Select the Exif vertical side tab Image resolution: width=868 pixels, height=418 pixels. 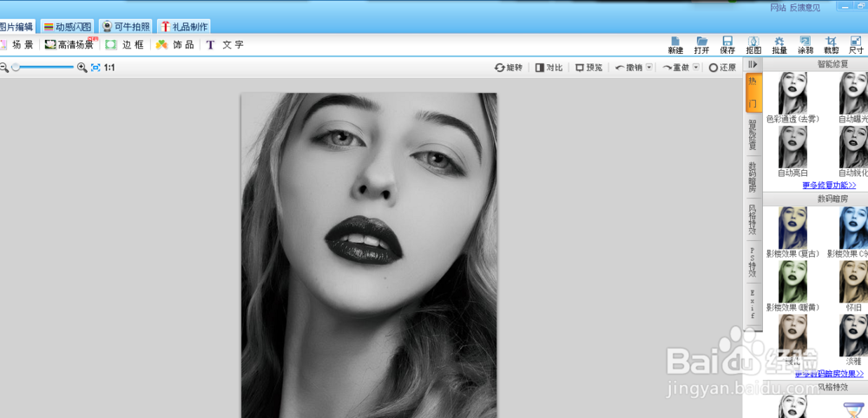[753, 304]
